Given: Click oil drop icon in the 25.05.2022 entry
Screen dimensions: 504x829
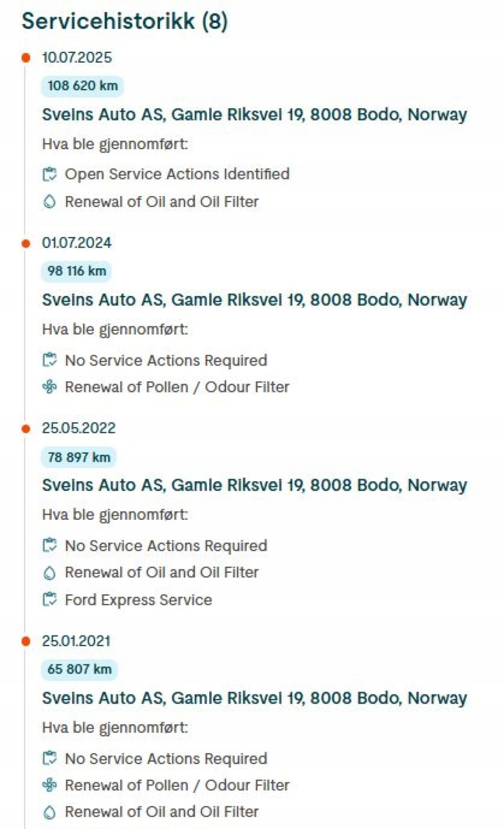Looking at the screenshot, I should tap(50, 573).
